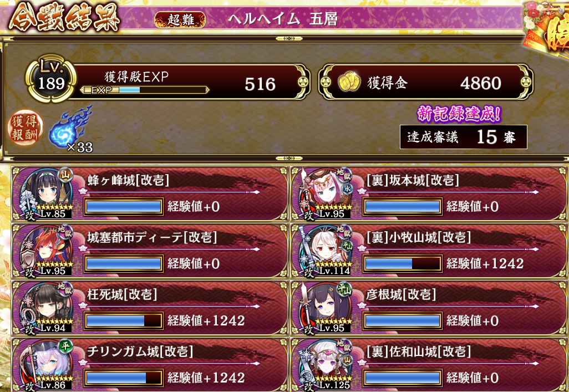569x392 pixels.
Task: Click the [裏]小牧山城 experience bar
Action: (403, 264)
